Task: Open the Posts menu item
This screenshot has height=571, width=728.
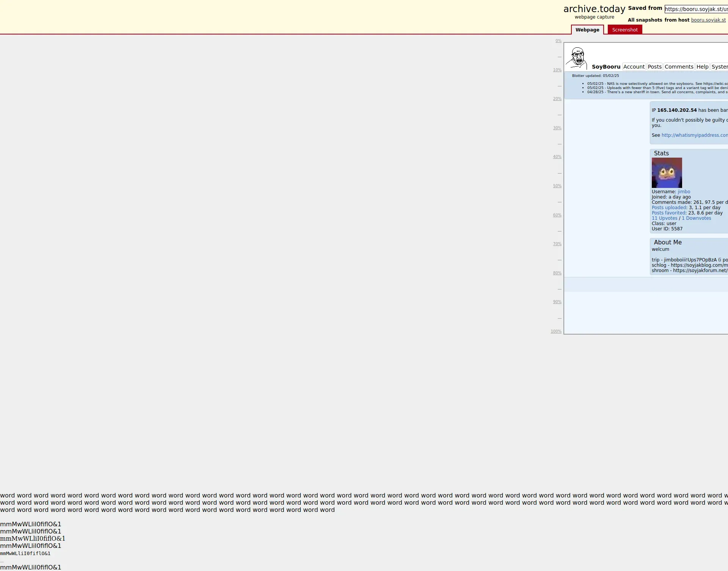Action: [x=654, y=67]
